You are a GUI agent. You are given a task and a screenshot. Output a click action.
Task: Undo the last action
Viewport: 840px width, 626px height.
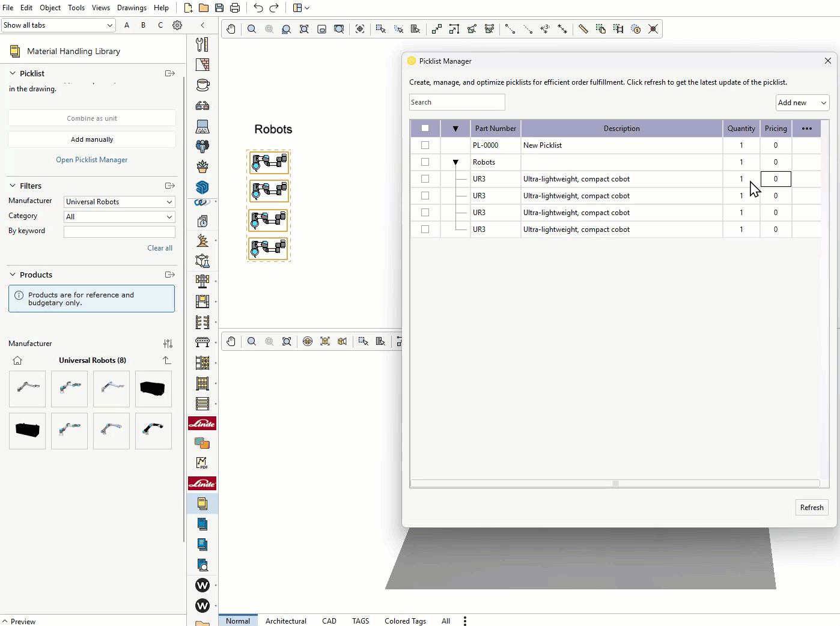pyautogui.click(x=258, y=8)
